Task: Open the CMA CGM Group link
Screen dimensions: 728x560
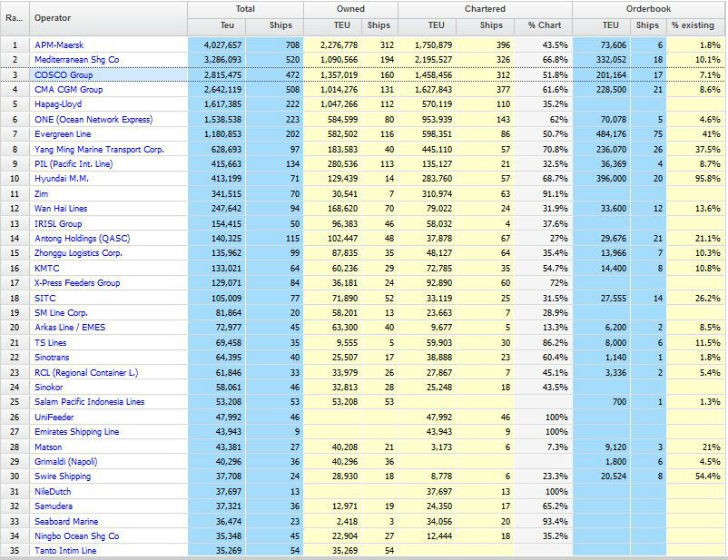Action: pos(68,90)
